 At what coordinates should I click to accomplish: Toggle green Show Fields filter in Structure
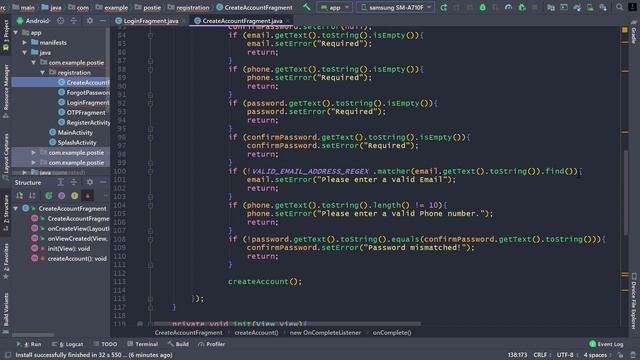[x=49, y=196]
